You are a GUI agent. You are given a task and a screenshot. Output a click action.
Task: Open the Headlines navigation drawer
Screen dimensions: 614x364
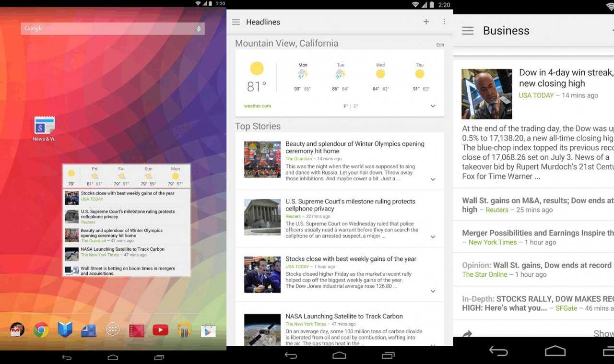coord(236,22)
